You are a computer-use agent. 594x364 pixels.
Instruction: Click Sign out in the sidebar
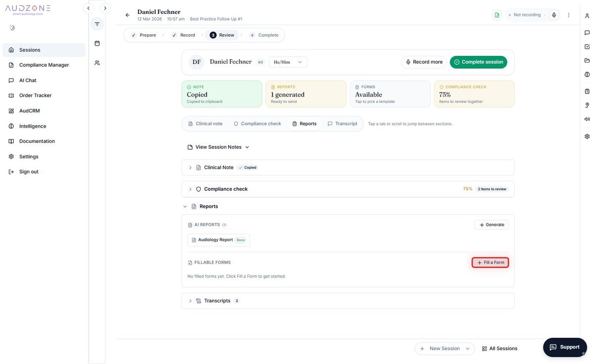tap(44, 172)
